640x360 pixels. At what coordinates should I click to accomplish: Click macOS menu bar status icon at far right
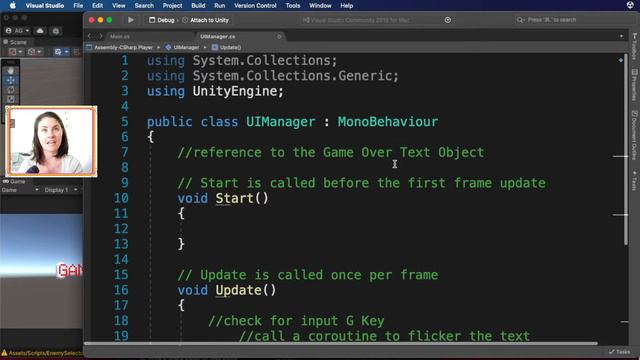point(630,5)
